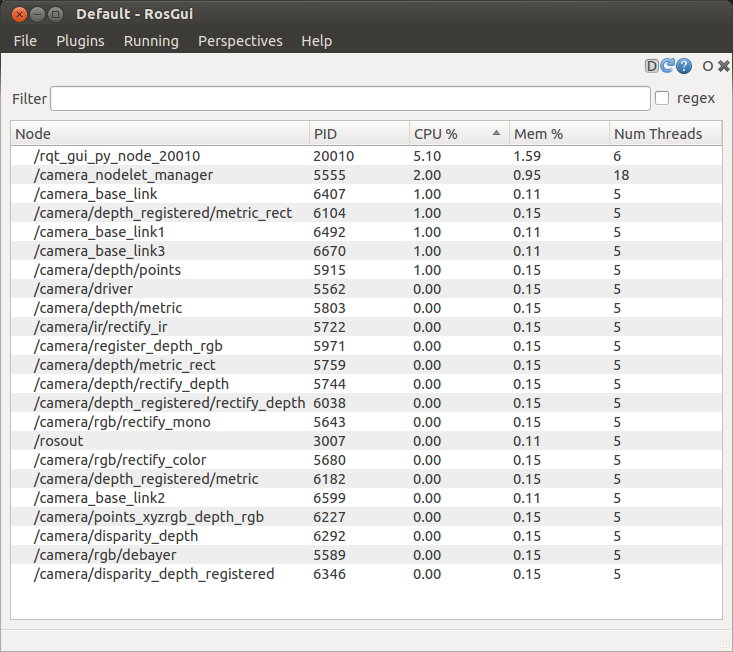Click inside the Filter text field
This screenshot has width=733, height=652.
pyautogui.click(x=350, y=98)
